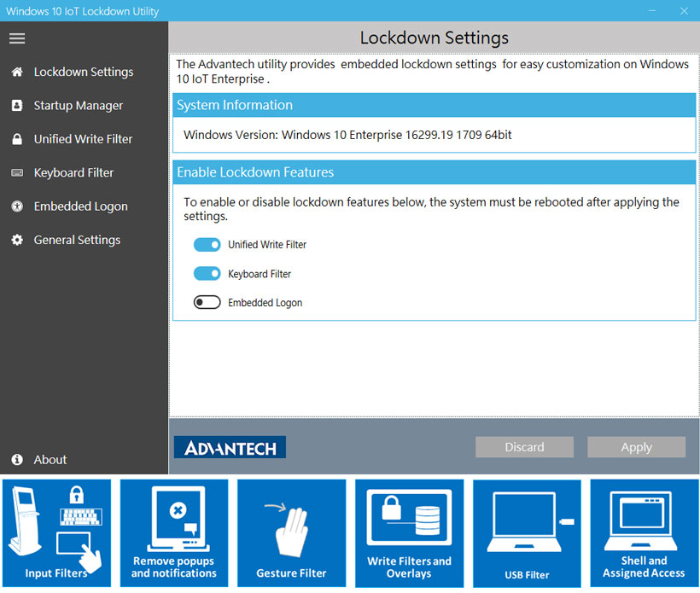
Task: Click the Startup Manager sidebar icon
Action: 17,105
